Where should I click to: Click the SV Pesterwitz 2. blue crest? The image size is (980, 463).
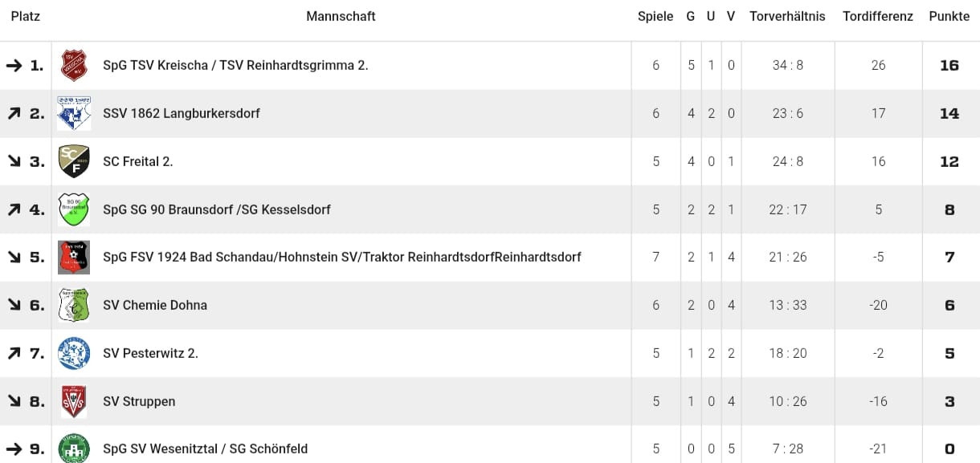click(74, 353)
